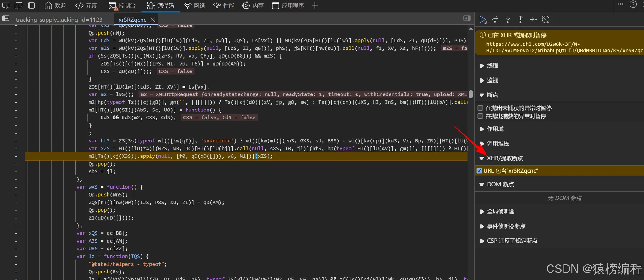Collapse the DOM 断点 section
The width and height of the screenshot is (644, 280).
point(500,184)
